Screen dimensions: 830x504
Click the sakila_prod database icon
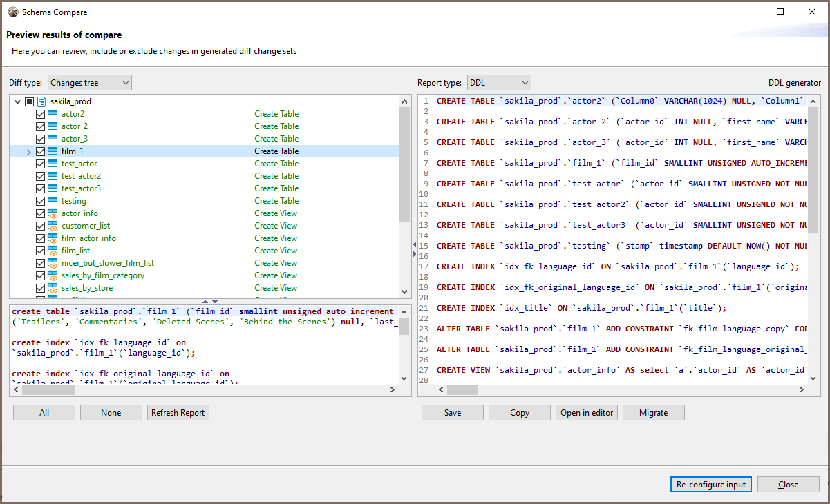point(41,101)
